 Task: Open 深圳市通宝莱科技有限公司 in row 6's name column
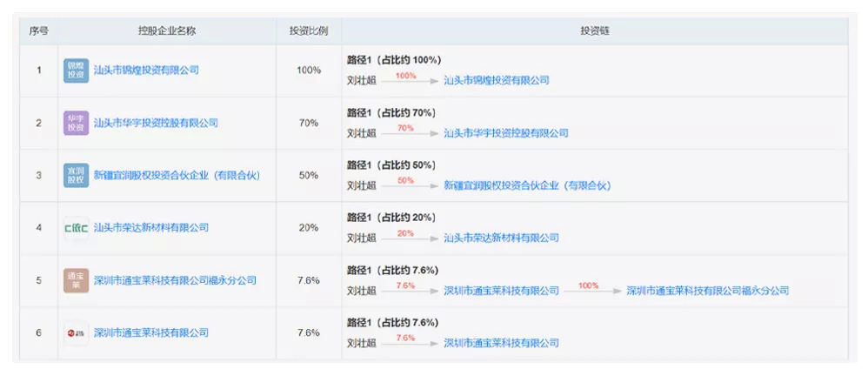point(151,332)
